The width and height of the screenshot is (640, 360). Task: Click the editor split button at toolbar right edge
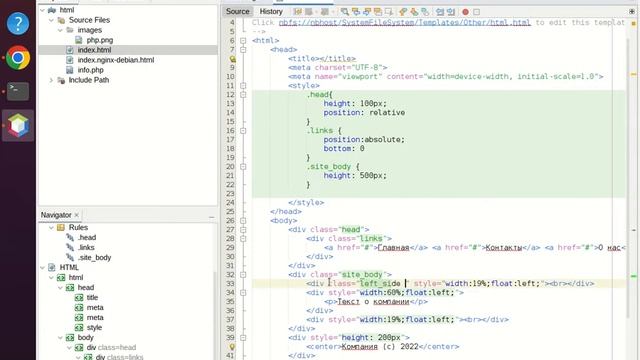pos(632,12)
